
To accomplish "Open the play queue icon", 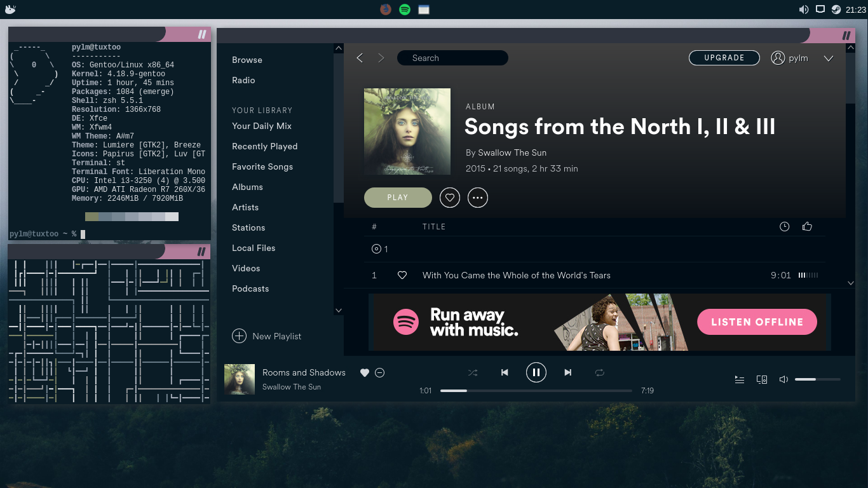I will tap(740, 379).
